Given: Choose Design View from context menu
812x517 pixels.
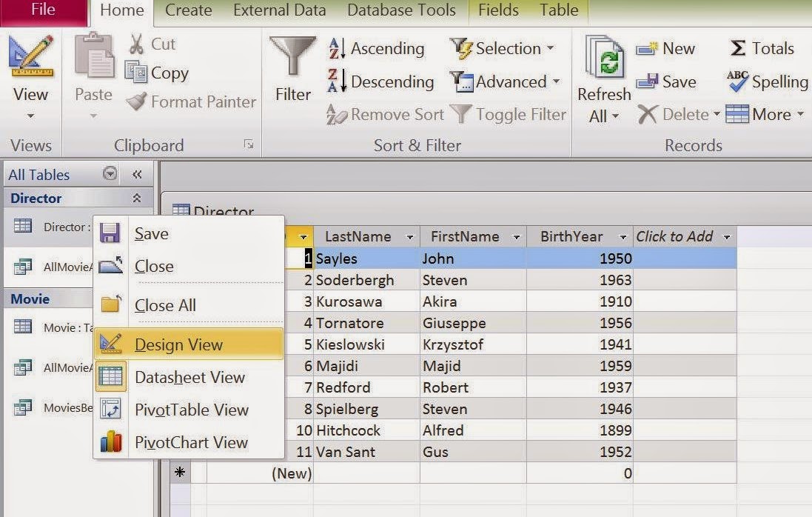Looking at the screenshot, I should [178, 344].
